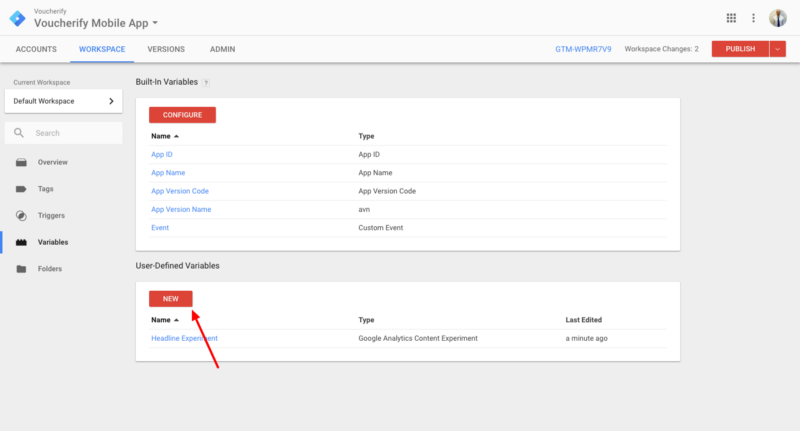Open the Admin tab
The height and width of the screenshot is (431, 800).
pyautogui.click(x=222, y=49)
